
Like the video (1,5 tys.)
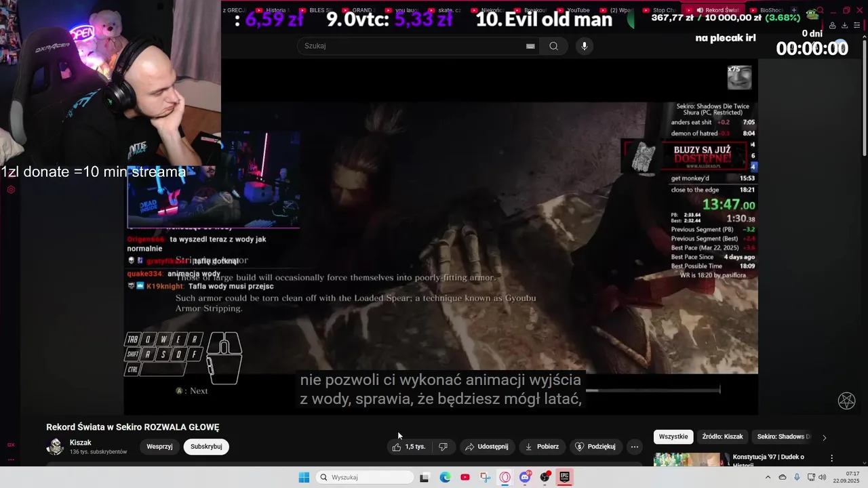point(409,447)
